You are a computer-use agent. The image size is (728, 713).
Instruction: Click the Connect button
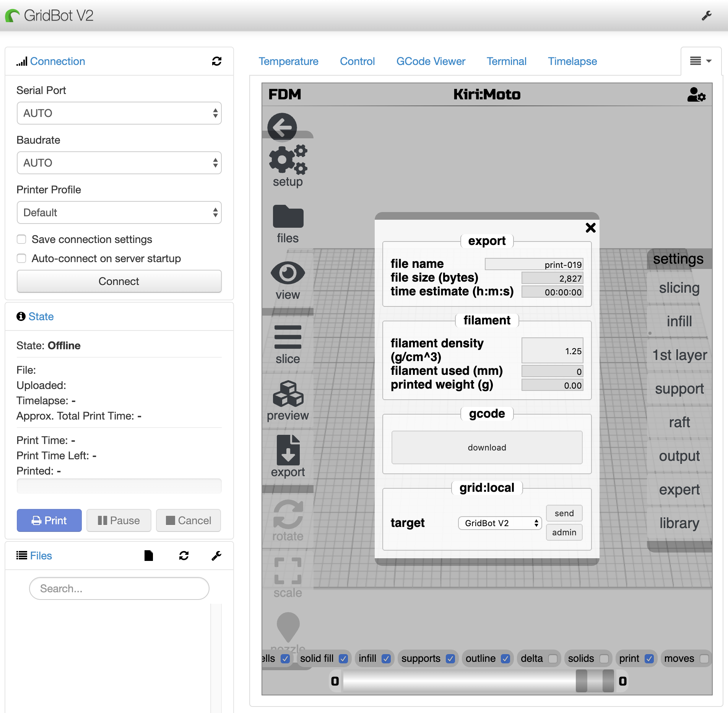tap(119, 281)
